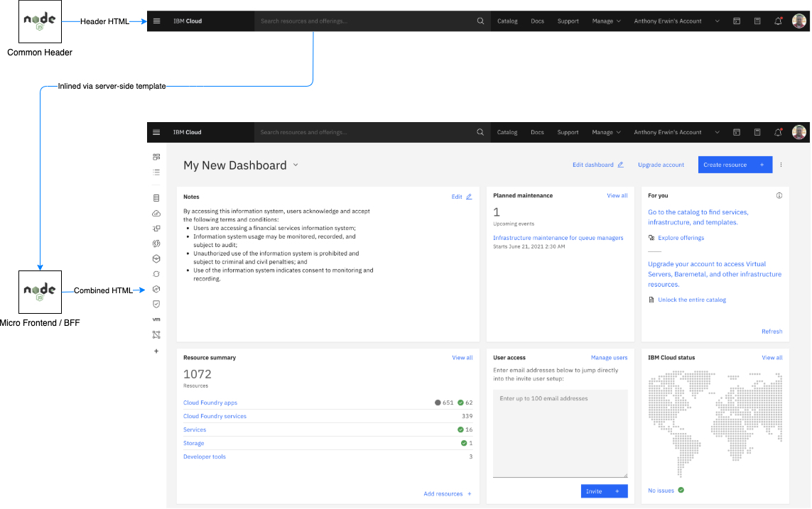
Task: Click the notifications bell icon
Action: 777,132
